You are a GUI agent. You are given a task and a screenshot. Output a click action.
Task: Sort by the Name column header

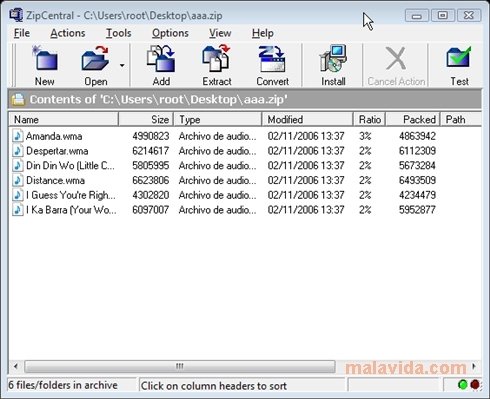coord(63,119)
